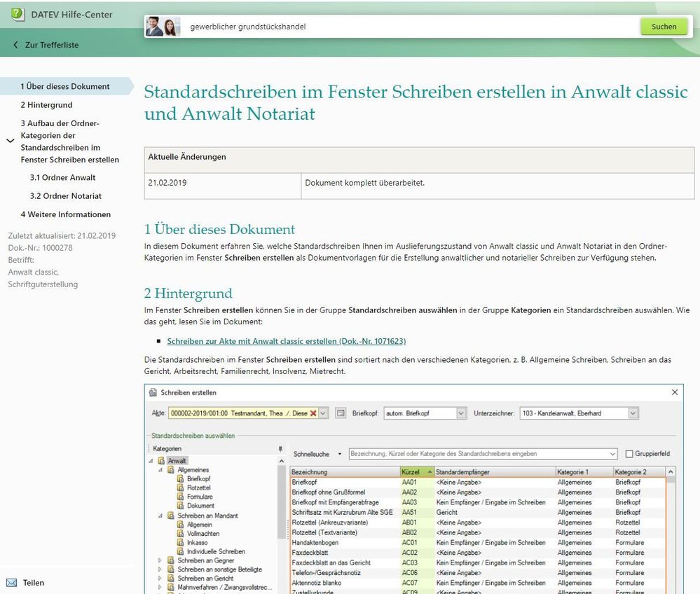Enable the Gruppierfeld checkbox
The width and height of the screenshot is (700, 594).
click(629, 454)
